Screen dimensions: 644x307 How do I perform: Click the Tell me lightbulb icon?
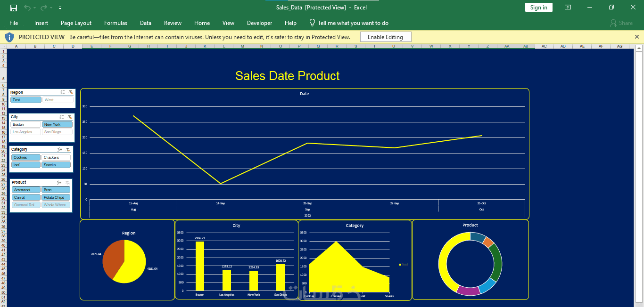tap(312, 23)
